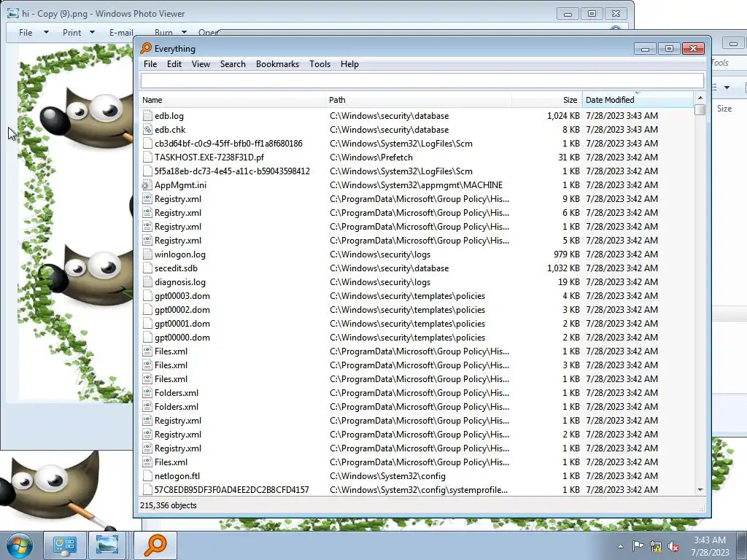Click the gpt00003.dom file icon

[147, 296]
